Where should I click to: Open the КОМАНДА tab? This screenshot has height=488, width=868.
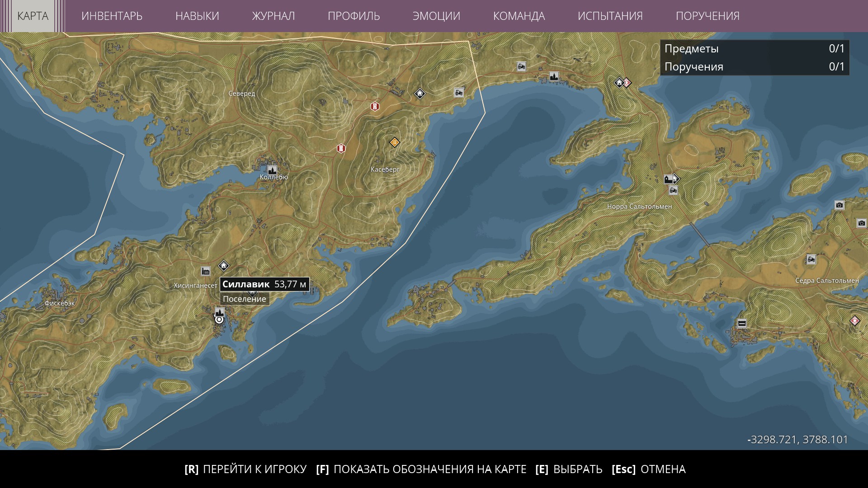[x=519, y=16]
